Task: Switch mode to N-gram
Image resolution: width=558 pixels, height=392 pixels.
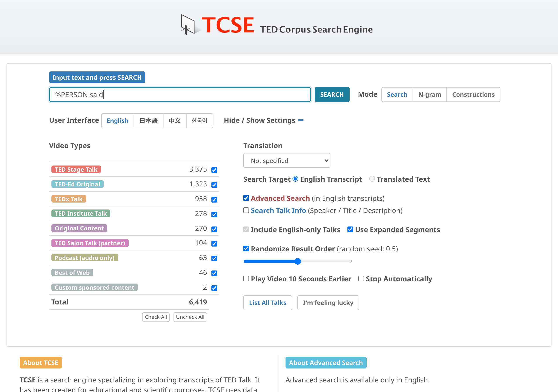Action: pos(429,95)
